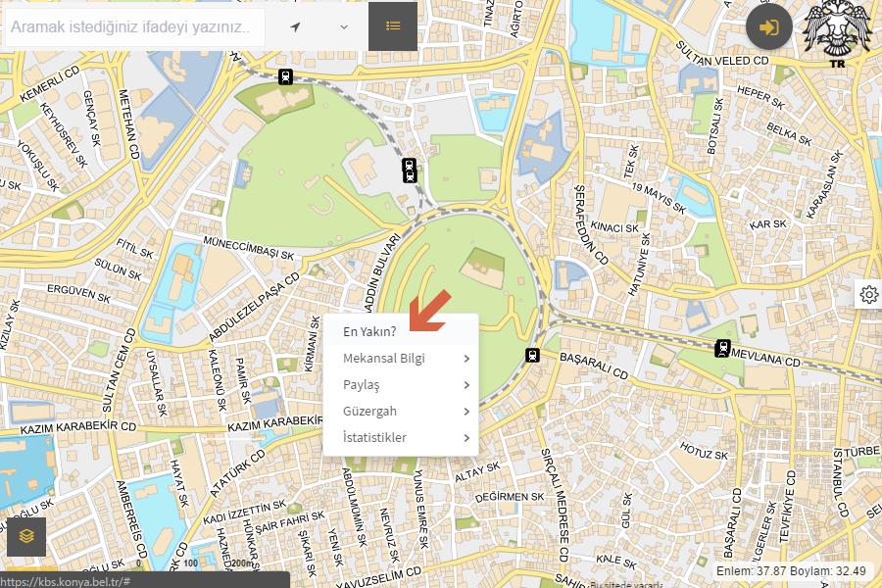
Task: Click the orange login icon
Action: pos(769,26)
